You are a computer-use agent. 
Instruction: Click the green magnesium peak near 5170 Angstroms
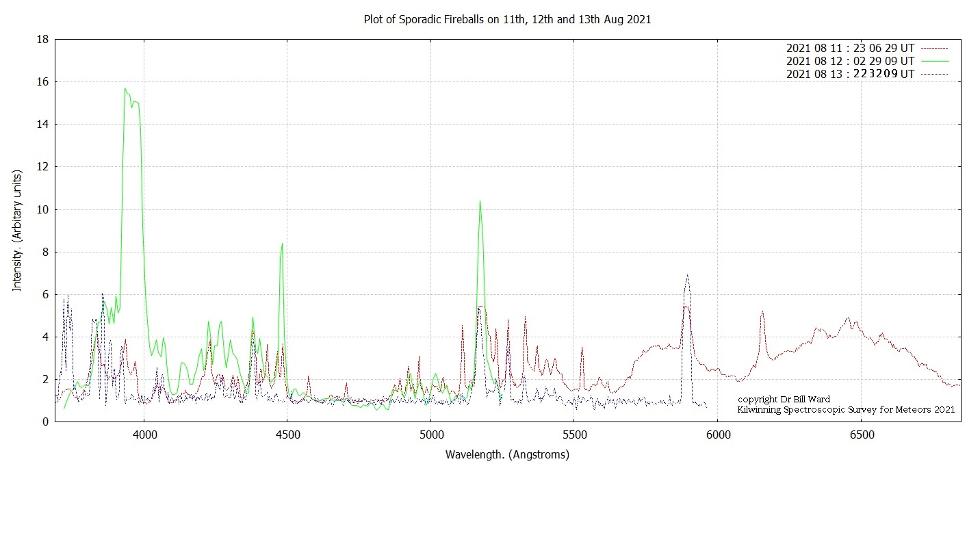click(480, 201)
